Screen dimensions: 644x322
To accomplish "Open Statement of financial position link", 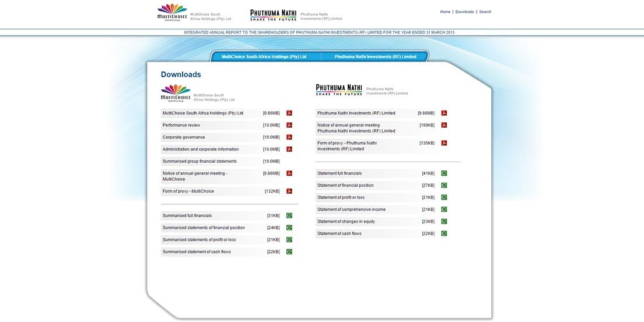I will (x=345, y=185).
